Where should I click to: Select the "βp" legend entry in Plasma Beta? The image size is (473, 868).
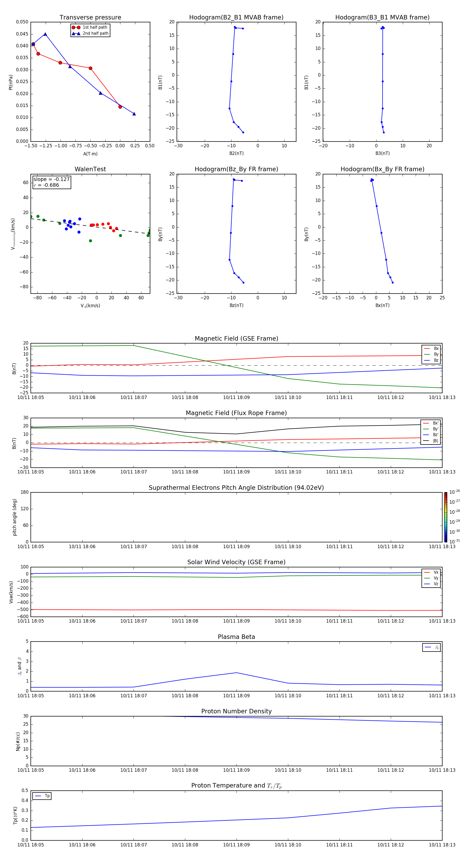click(431, 647)
